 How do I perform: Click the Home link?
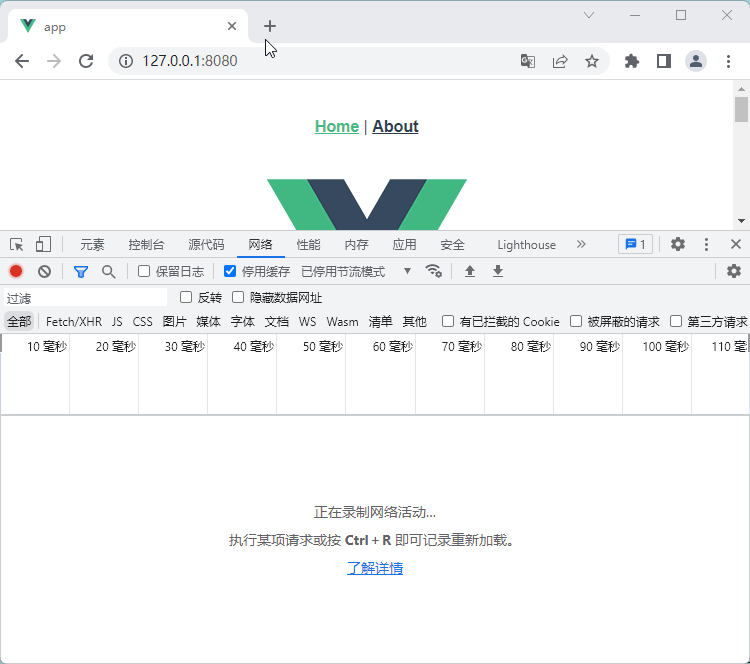tap(337, 126)
